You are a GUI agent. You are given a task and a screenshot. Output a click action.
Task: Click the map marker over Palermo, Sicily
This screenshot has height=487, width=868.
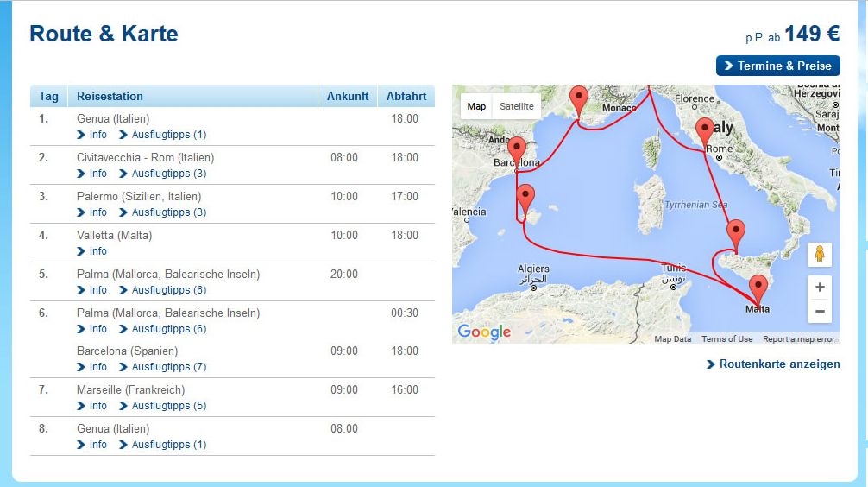pyautogui.click(x=735, y=231)
